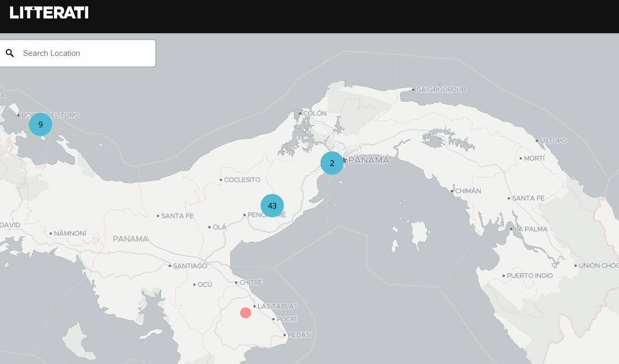Image resolution: width=619 pixels, height=364 pixels.
Task: Click the magnifying glass search icon
Action: click(x=10, y=53)
